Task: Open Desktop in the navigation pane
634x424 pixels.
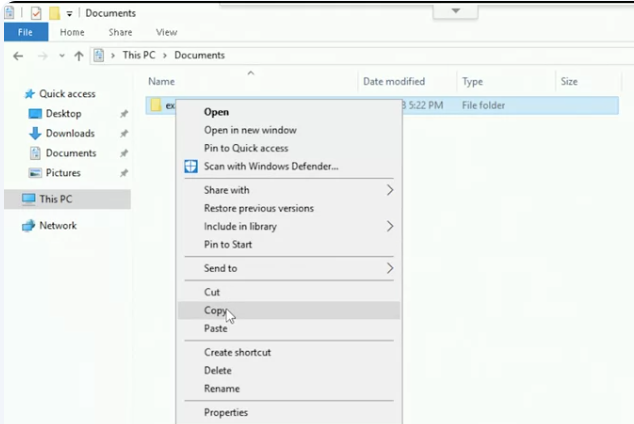Action: pos(63,114)
